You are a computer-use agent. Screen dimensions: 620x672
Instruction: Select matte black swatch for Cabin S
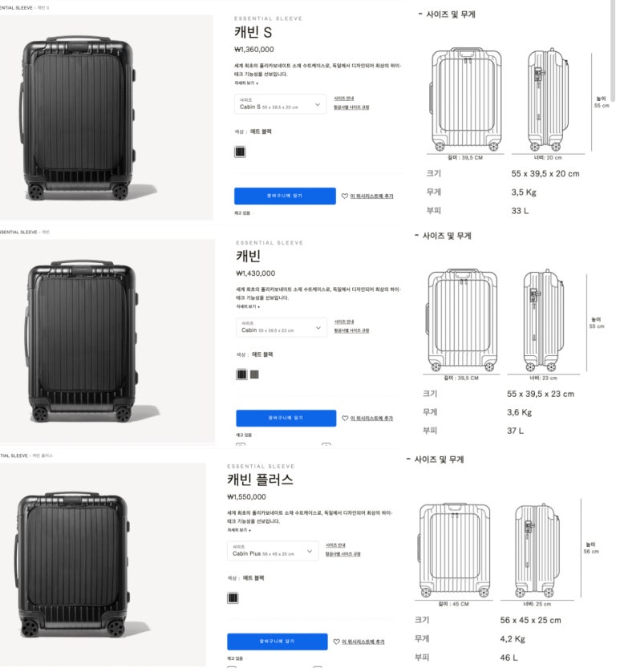click(241, 152)
